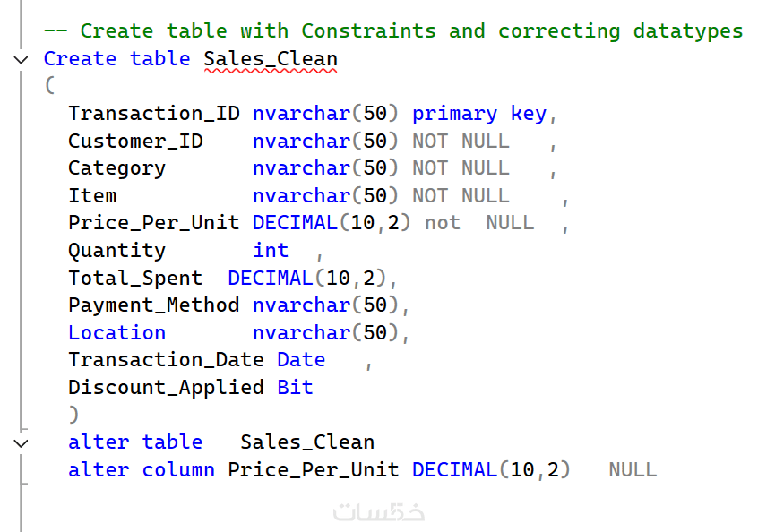The height and width of the screenshot is (532, 758).
Task: Collapse the alter table statement chevron
Action: pos(22,442)
